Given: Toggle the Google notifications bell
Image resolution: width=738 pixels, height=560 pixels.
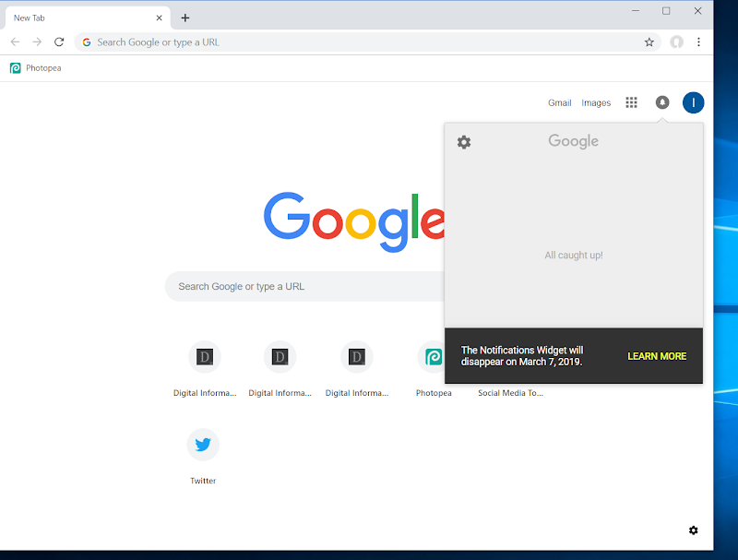Looking at the screenshot, I should click(662, 102).
